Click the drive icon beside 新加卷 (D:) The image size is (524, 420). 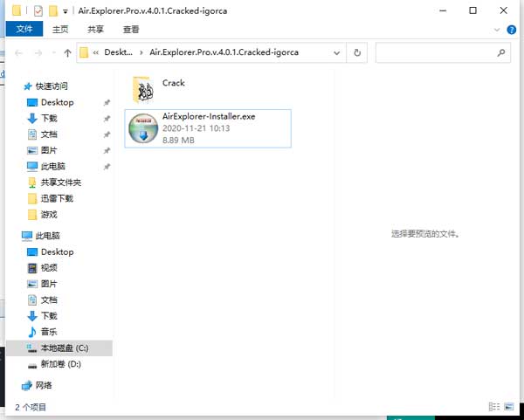click(x=32, y=366)
